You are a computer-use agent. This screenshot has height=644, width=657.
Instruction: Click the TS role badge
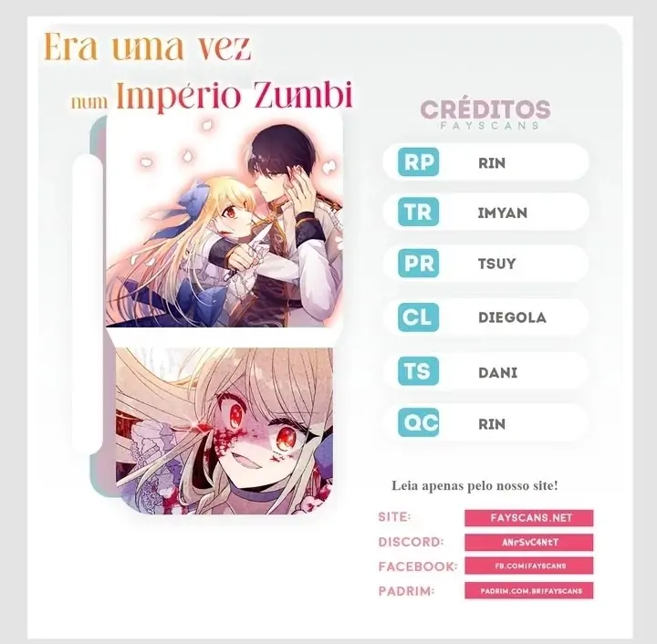point(418,371)
